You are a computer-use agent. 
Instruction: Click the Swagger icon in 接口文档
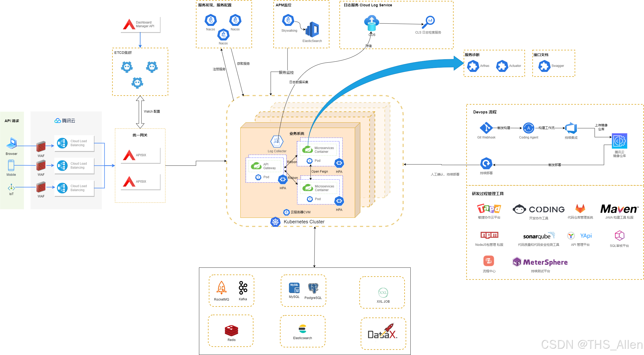tap(544, 66)
